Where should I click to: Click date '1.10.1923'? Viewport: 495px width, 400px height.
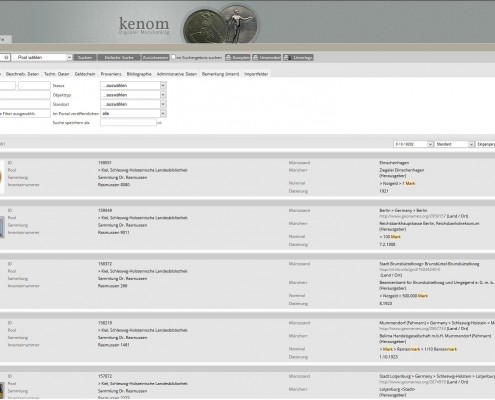click(388, 357)
